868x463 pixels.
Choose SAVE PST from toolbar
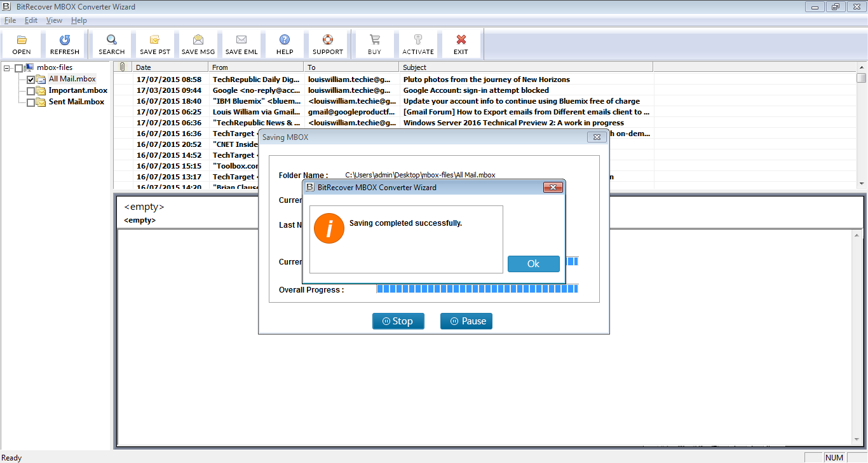(155, 45)
